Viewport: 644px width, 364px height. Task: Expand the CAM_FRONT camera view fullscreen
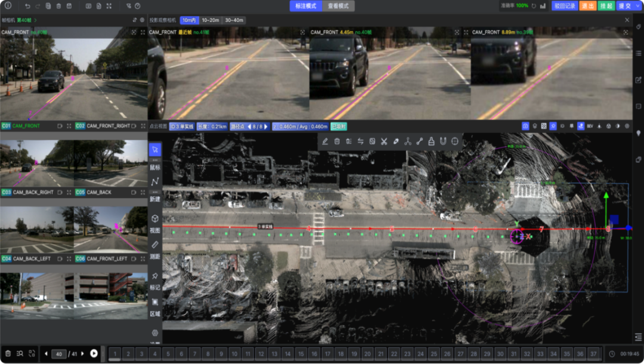pyautogui.click(x=143, y=32)
